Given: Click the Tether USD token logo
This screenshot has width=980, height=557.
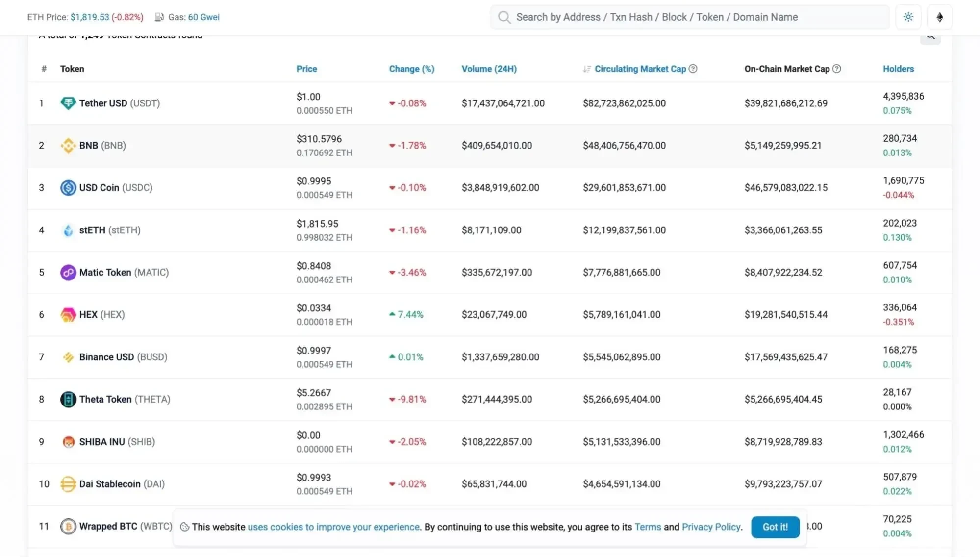Looking at the screenshot, I should click(x=68, y=103).
